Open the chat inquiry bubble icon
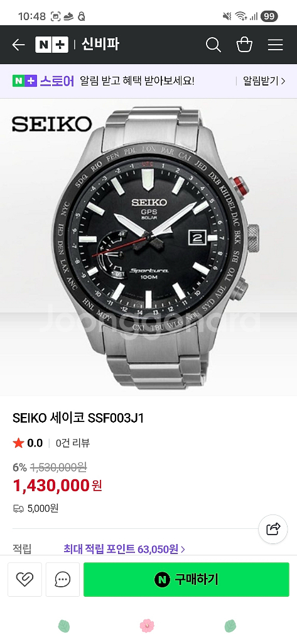Screen dimensions: 297x644 [62, 579]
